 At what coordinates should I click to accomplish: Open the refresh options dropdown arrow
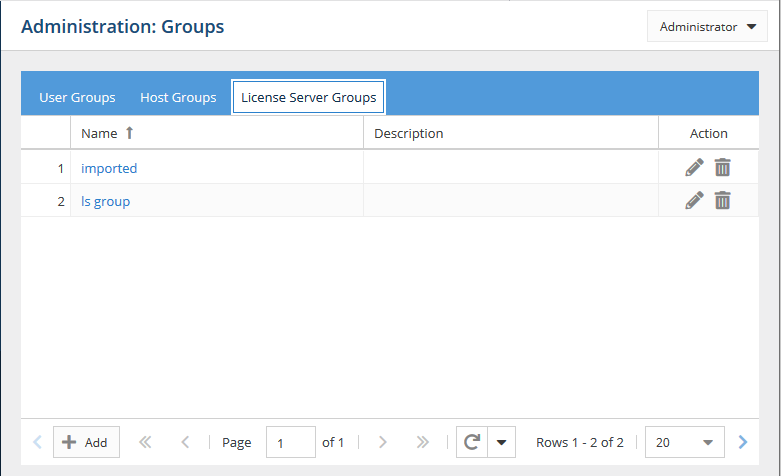click(x=502, y=442)
